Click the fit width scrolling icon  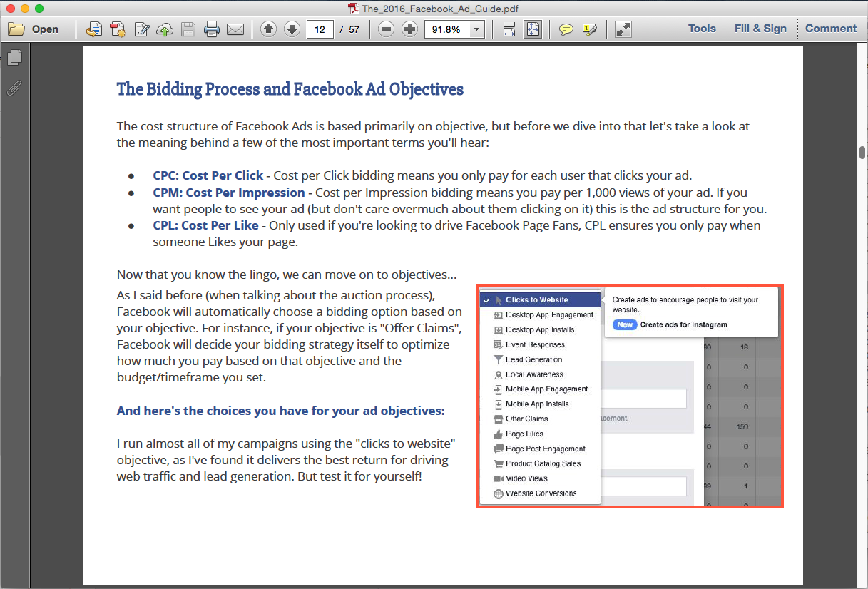coord(509,29)
